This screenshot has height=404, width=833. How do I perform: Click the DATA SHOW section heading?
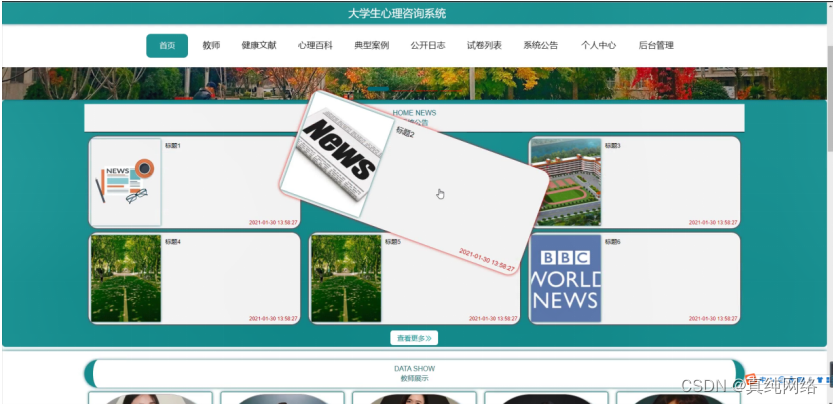(414, 368)
